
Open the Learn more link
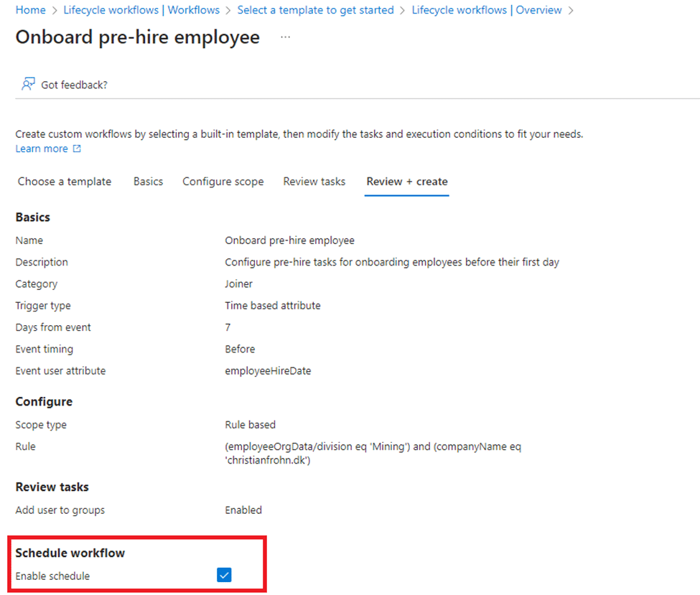coord(42,149)
